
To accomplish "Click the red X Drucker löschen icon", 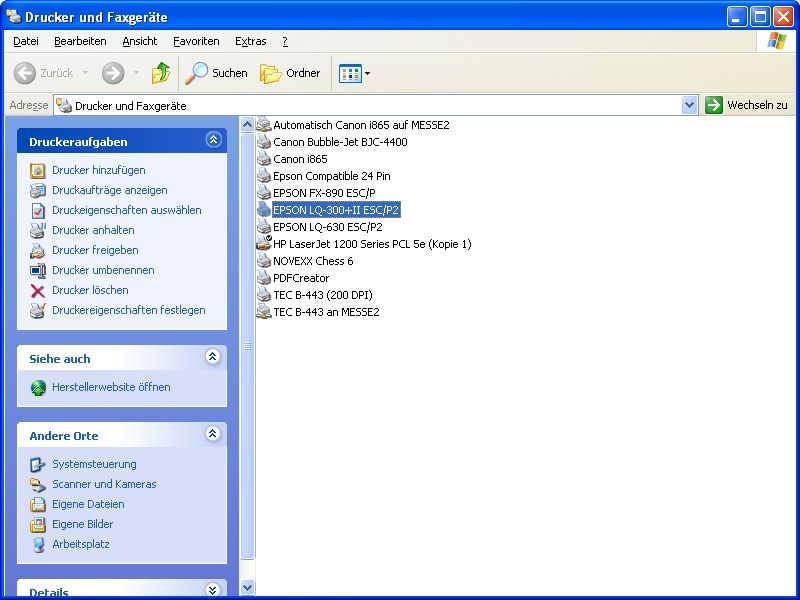I will pyautogui.click(x=38, y=291).
